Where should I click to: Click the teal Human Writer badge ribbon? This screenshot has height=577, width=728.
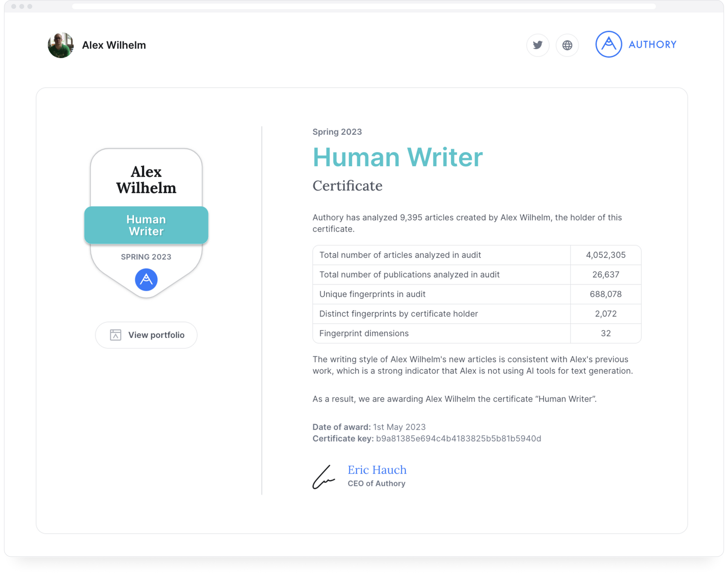pyautogui.click(x=146, y=225)
